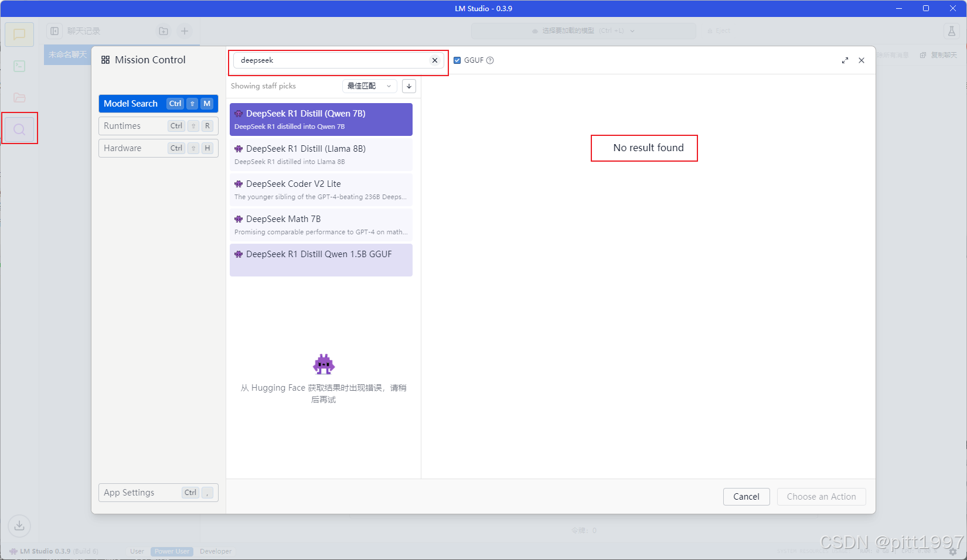Open the 最佳匹配 sort dropdown
The width and height of the screenshot is (967, 560).
point(370,86)
